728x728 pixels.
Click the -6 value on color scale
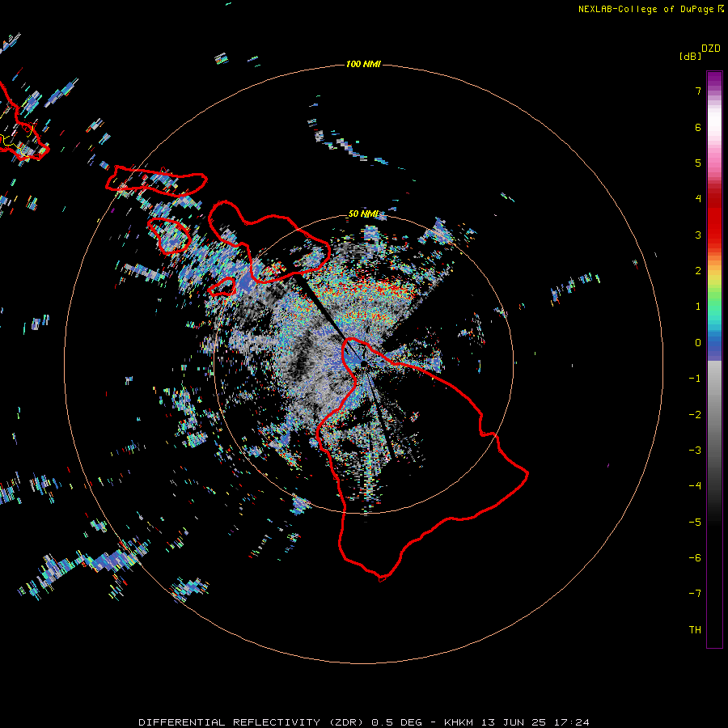[695, 558]
